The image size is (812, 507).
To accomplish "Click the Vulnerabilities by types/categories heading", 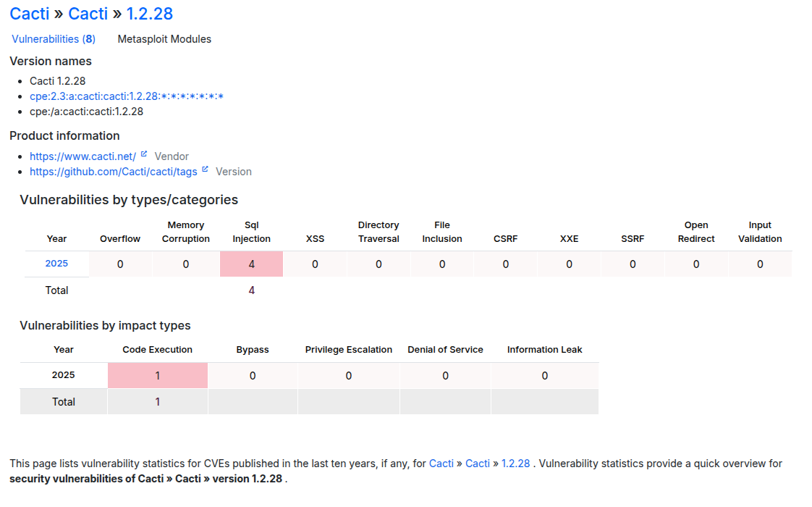I will coord(129,200).
